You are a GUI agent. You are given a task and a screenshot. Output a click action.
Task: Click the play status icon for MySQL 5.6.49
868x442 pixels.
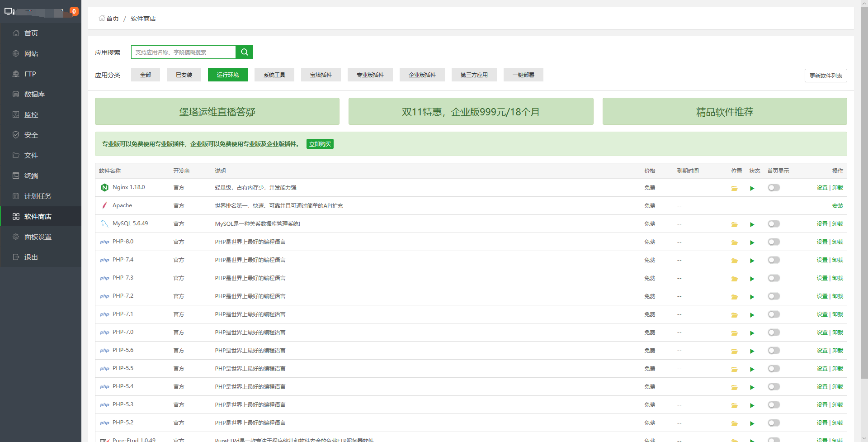coord(752,224)
